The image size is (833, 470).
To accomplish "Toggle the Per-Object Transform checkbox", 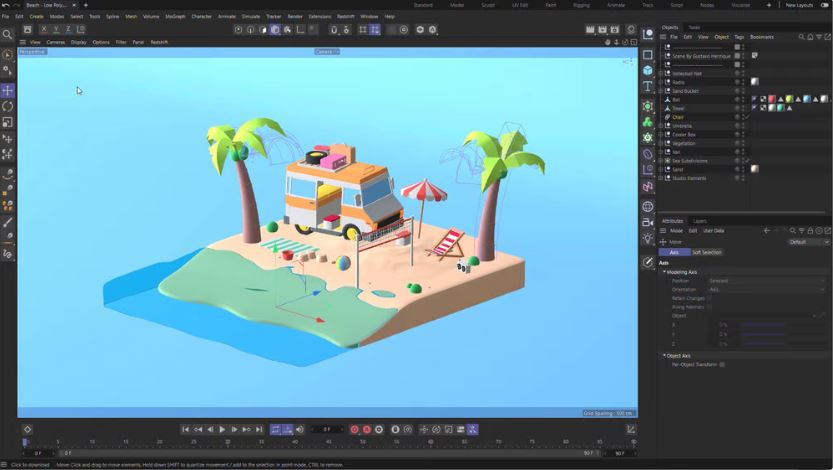I will point(722,364).
